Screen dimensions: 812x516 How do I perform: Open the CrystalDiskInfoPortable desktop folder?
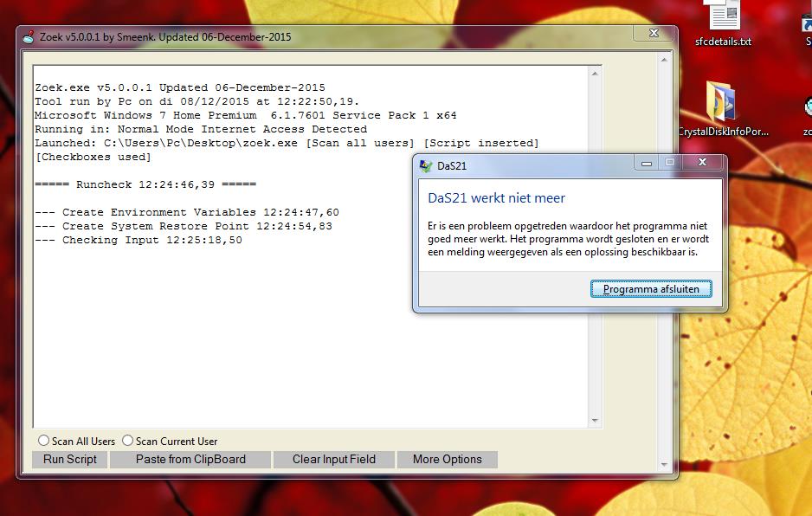click(723, 109)
